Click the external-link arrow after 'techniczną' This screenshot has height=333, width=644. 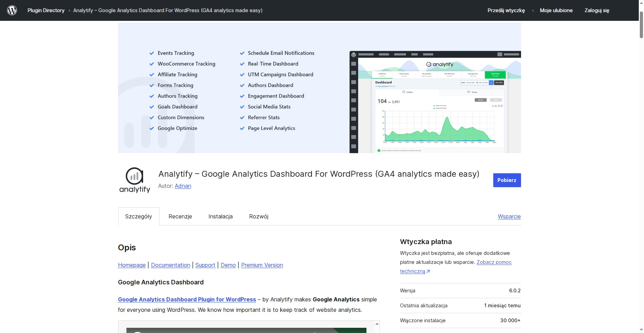pyautogui.click(x=428, y=272)
